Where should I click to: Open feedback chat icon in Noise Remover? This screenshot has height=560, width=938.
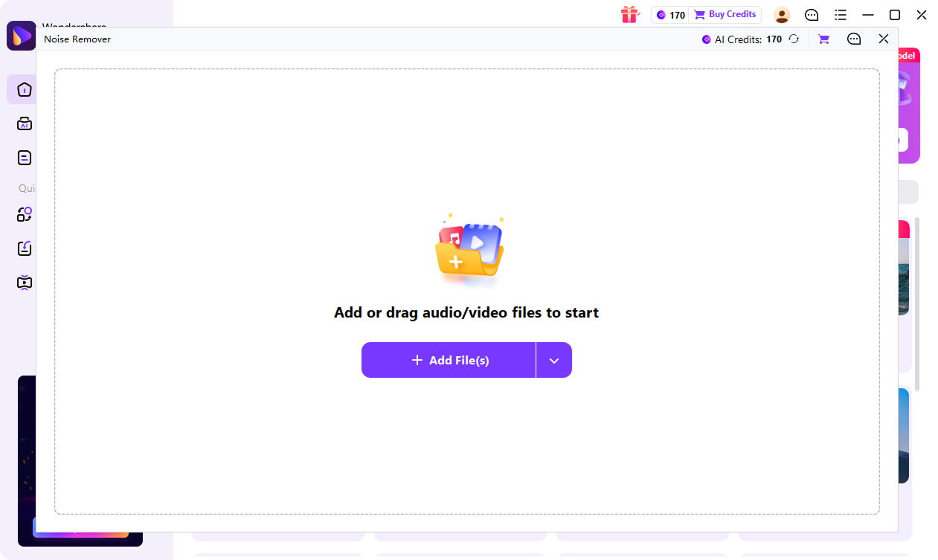(854, 39)
